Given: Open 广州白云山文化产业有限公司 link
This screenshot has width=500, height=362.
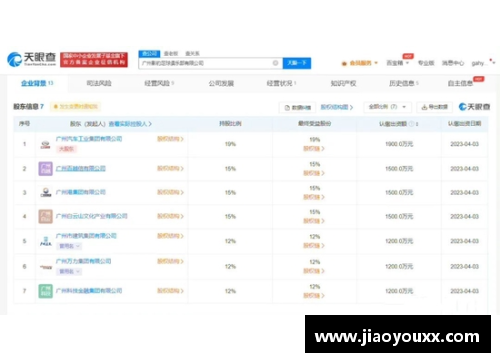Looking at the screenshot, I should pyautogui.click(x=92, y=216).
